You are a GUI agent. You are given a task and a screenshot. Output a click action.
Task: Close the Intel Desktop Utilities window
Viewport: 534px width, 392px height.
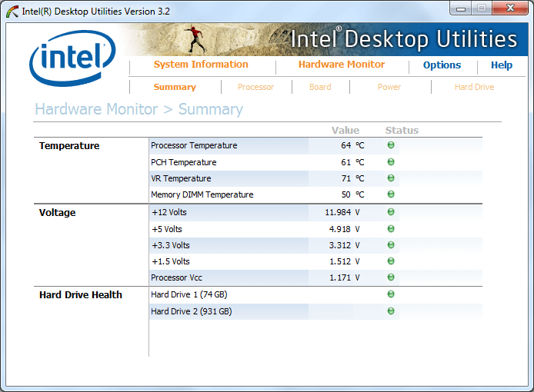click(510, 8)
